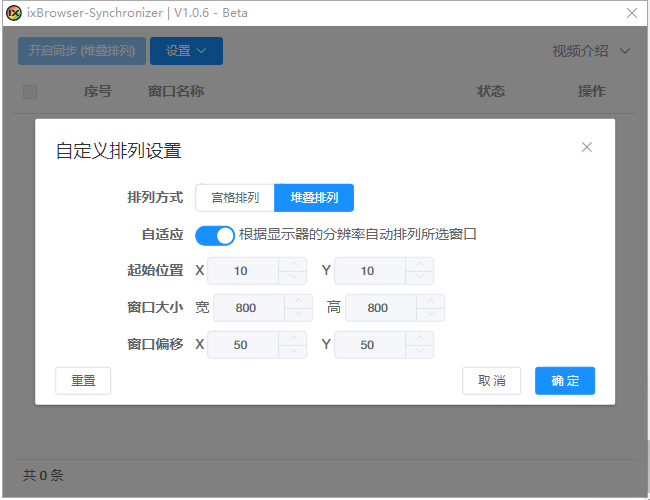Click the 窗口名称 column header
This screenshot has width=650, height=500.
pyautogui.click(x=176, y=91)
